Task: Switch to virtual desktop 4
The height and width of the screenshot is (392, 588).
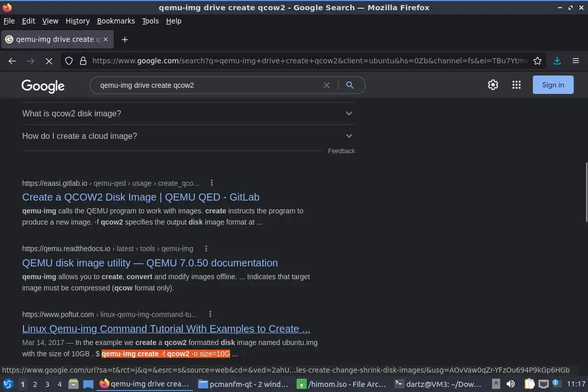Action: tap(60, 384)
